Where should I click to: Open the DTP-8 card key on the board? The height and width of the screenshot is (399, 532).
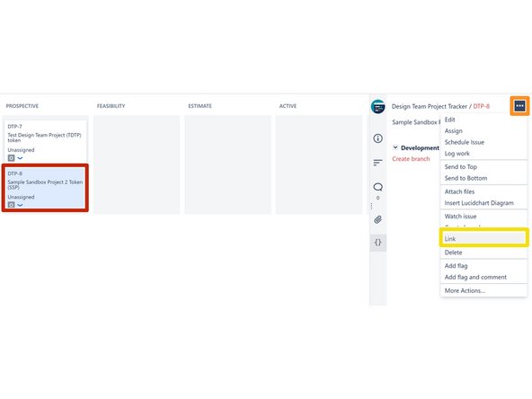[x=15, y=173]
